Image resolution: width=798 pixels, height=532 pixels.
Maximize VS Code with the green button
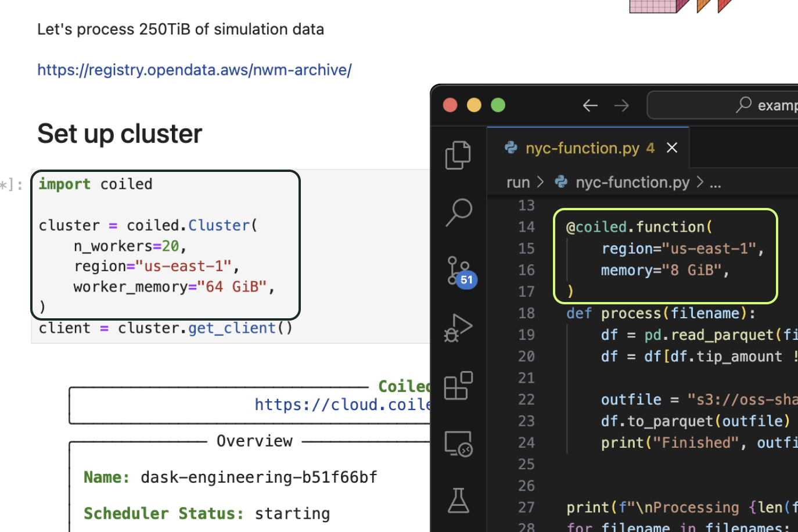pyautogui.click(x=498, y=105)
